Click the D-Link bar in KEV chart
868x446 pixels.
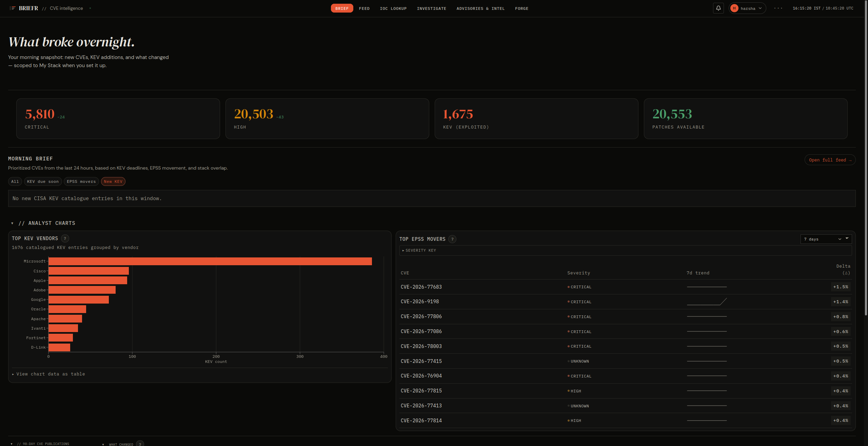point(59,347)
